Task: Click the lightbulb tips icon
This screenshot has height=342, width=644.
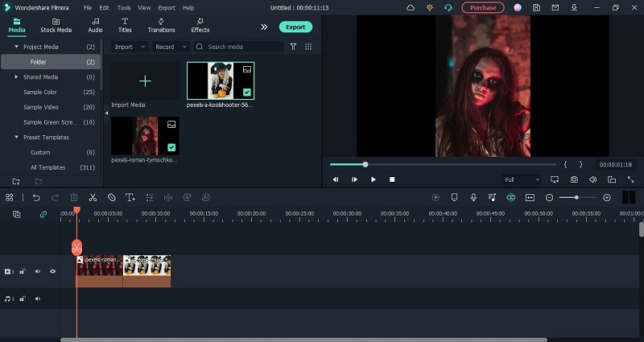Action: [x=430, y=8]
